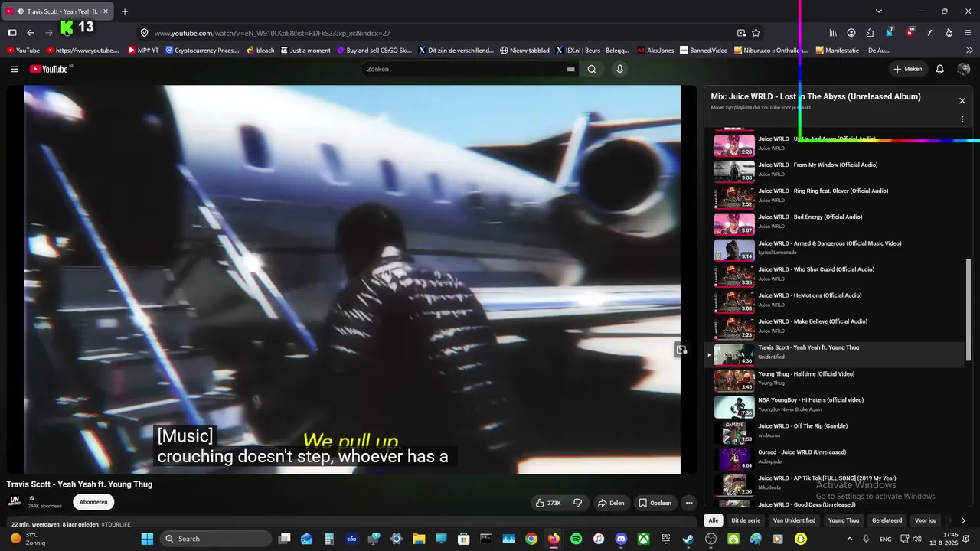Viewport: 980px width, 551px height.
Task: Open the bleach bookmark
Action: 260,51
